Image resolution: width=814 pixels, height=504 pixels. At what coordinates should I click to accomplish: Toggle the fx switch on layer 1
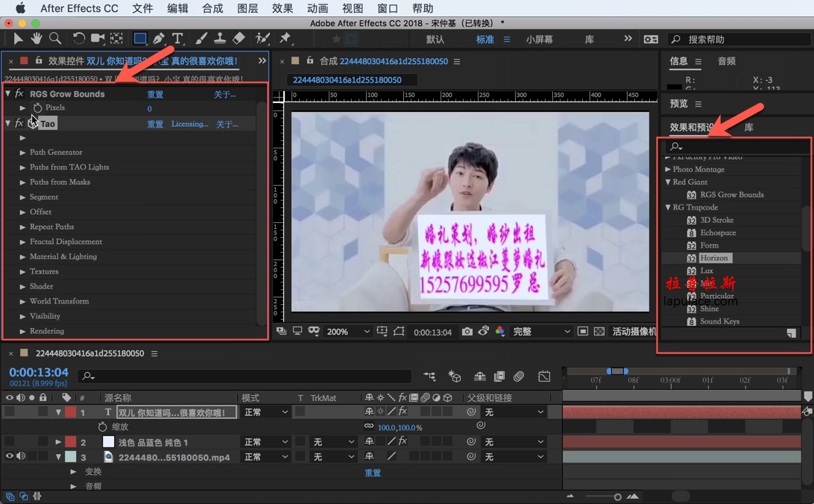coord(403,412)
